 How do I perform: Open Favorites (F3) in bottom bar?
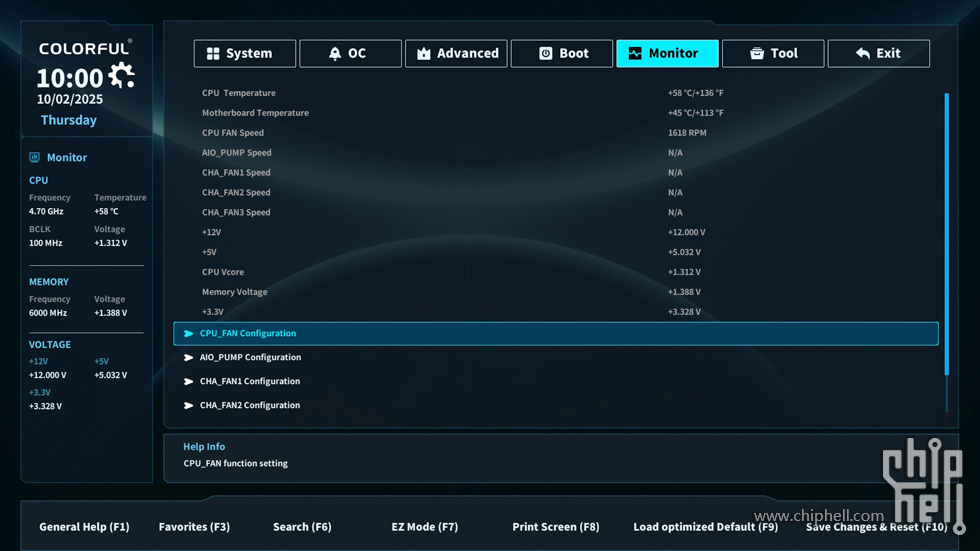[x=194, y=527]
